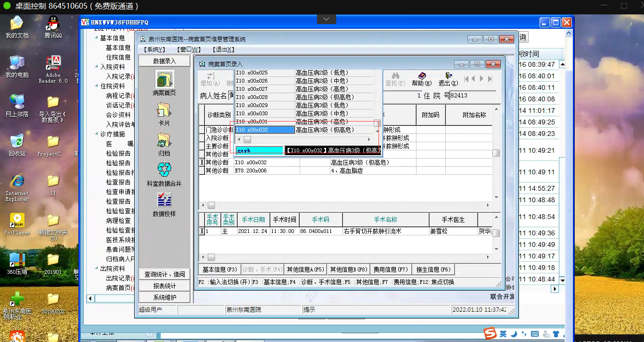Toggle Sogou 英 language mode
This screenshot has width=644, height=342.
click(503, 334)
